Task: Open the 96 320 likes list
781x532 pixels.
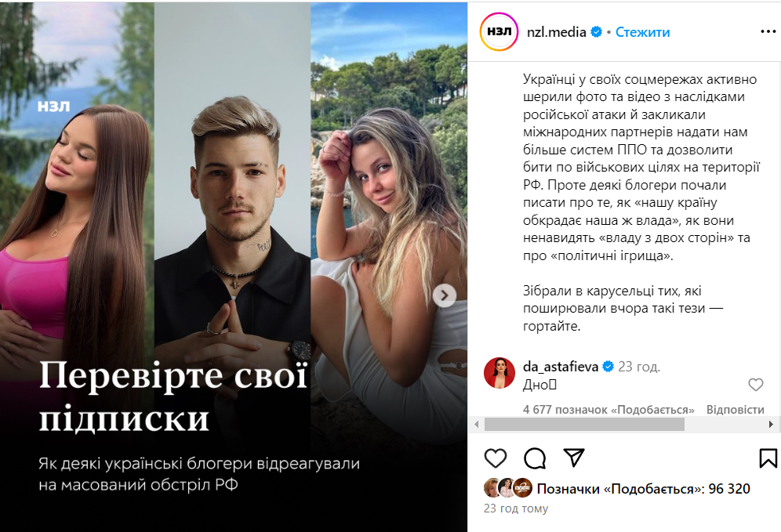Action: [x=644, y=489]
